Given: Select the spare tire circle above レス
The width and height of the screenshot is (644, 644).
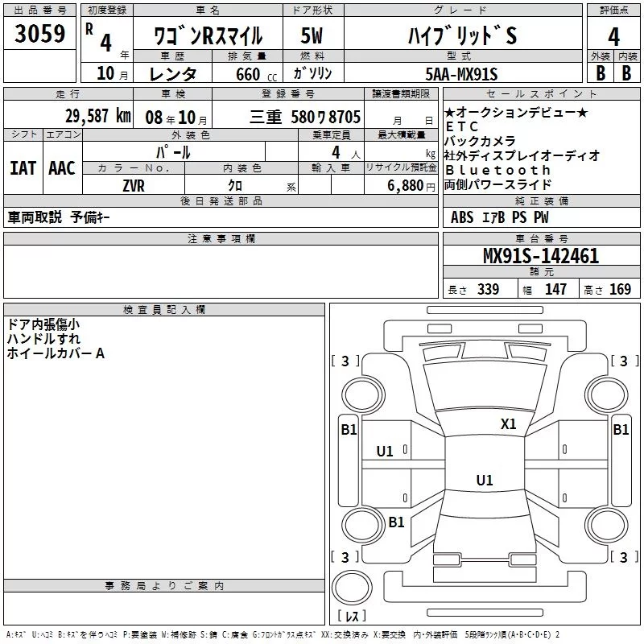Looking at the screenshot, I should point(352,588).
